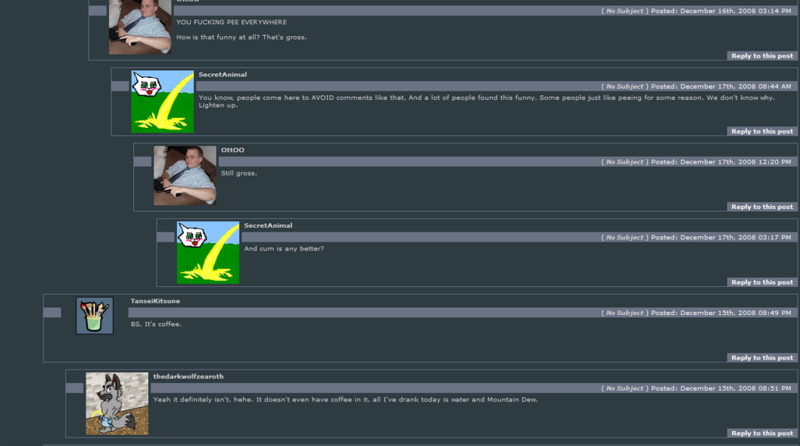Click OttoO's avatar beside "Still gross."
The image size is (800, 446).
(x=185, y=176)
